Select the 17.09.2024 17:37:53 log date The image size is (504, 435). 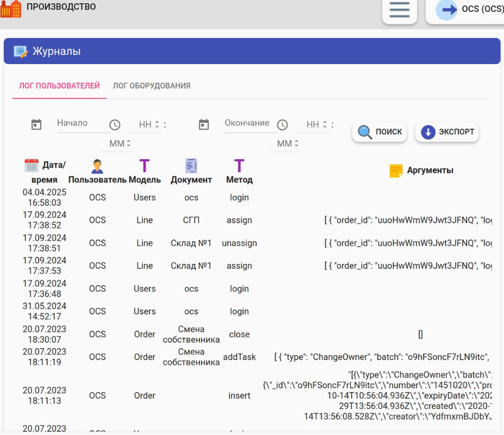pos(45,266)
